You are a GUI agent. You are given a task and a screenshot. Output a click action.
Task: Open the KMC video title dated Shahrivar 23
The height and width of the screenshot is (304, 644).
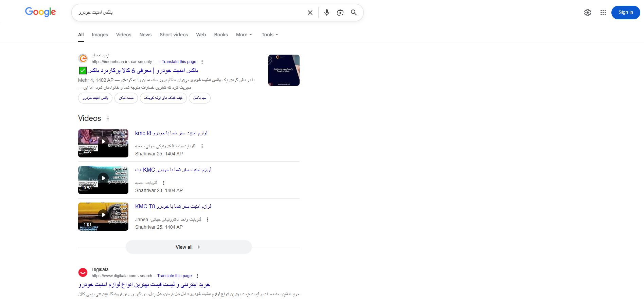coord(173,170)
